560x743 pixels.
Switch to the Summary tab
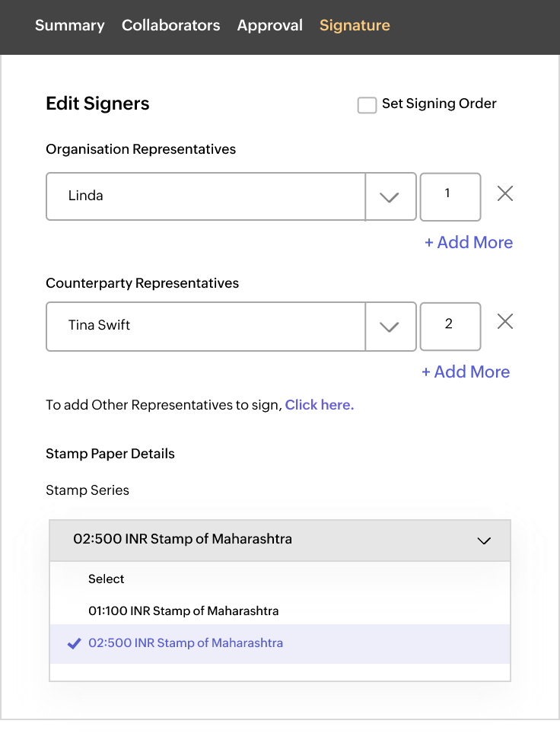pyautogui.click(x=69, y=25)
